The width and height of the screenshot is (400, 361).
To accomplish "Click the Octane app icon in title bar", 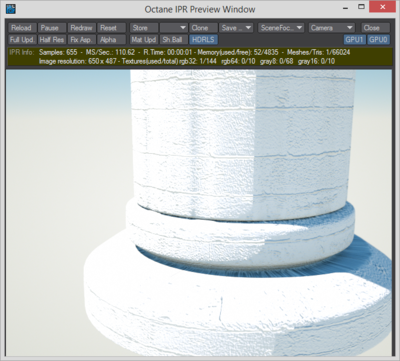I will [11, 8].
